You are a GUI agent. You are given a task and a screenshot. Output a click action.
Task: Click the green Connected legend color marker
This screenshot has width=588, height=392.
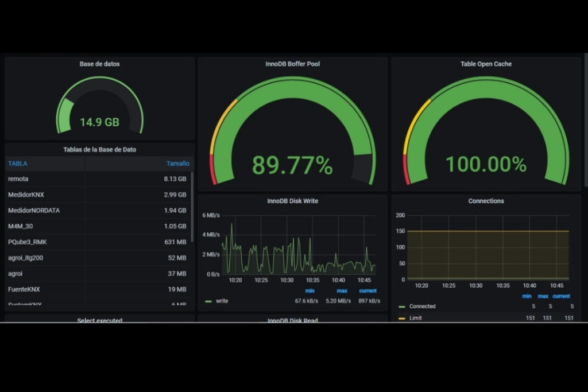tap(401, 306)
